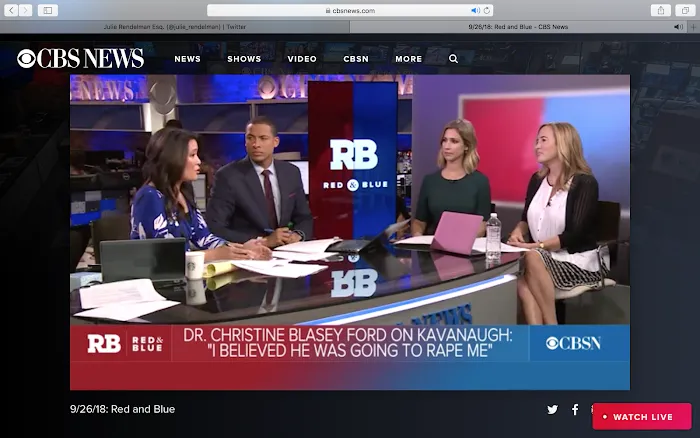Open the CBSN nav link
The width and height of the screenshot is (700, 438).
coord(356,59)
